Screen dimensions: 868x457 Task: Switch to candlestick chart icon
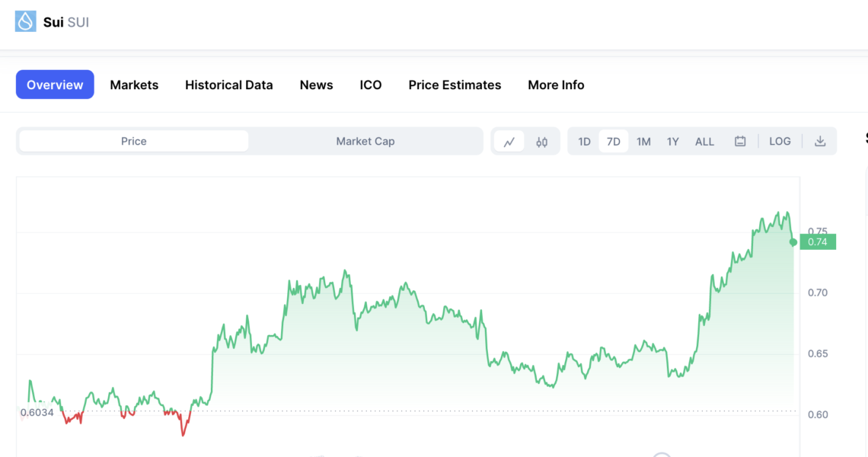tap(542, 142)
